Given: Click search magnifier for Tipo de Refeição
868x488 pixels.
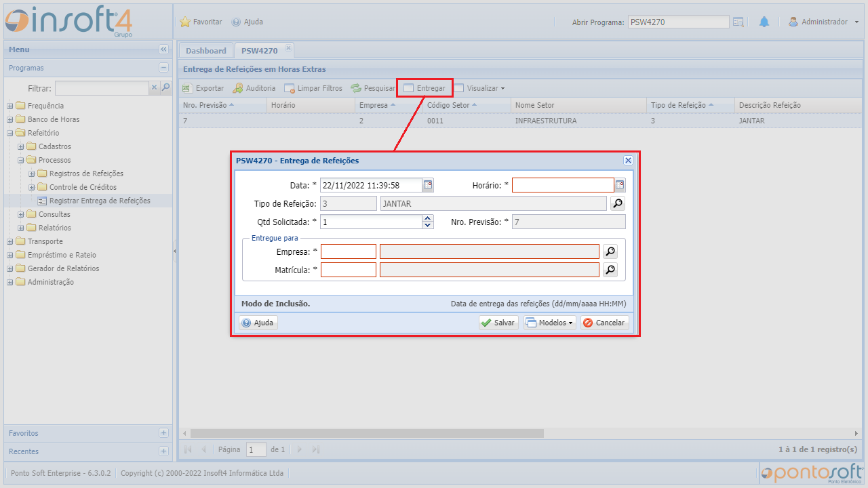Looking at the screenshot, I should pos(617,203).
